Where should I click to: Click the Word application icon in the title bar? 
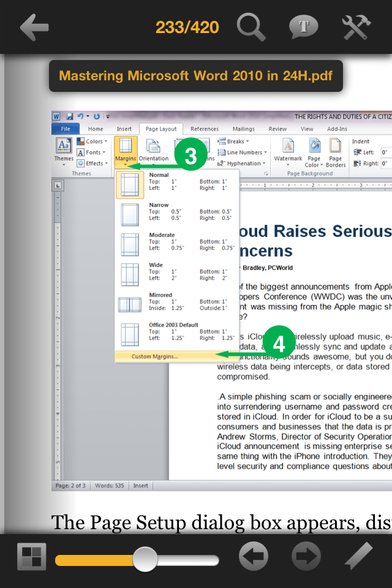tap(56, 116)
